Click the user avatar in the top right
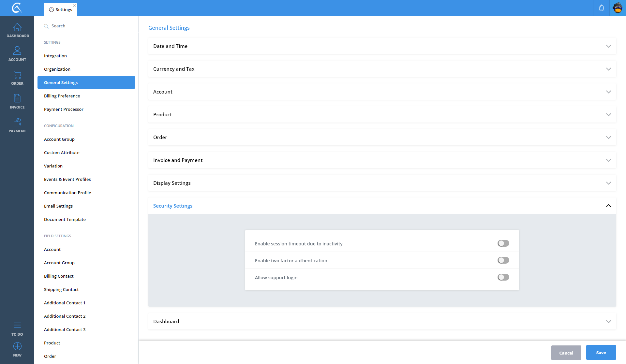This screenshot has height=364, width=626. pos(618,8)
